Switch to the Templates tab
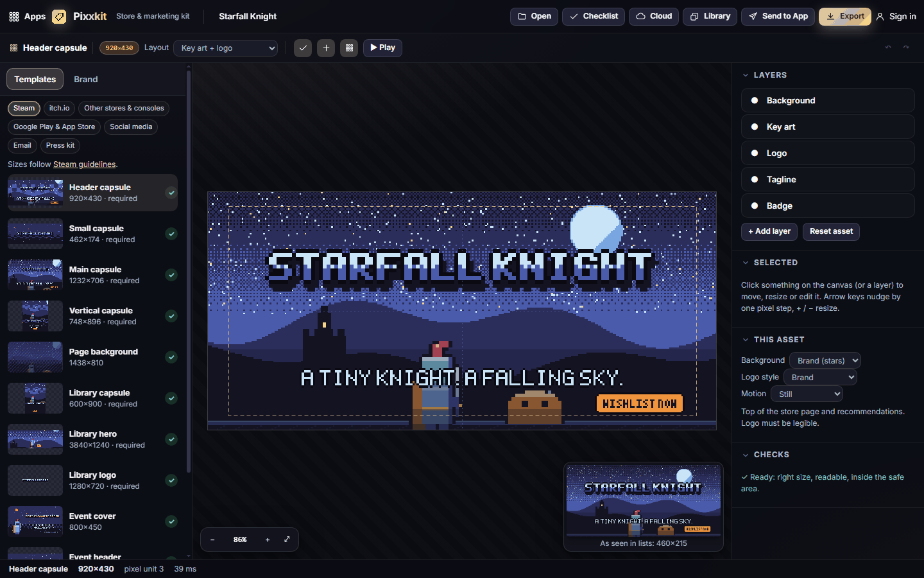 click(35, 79)
